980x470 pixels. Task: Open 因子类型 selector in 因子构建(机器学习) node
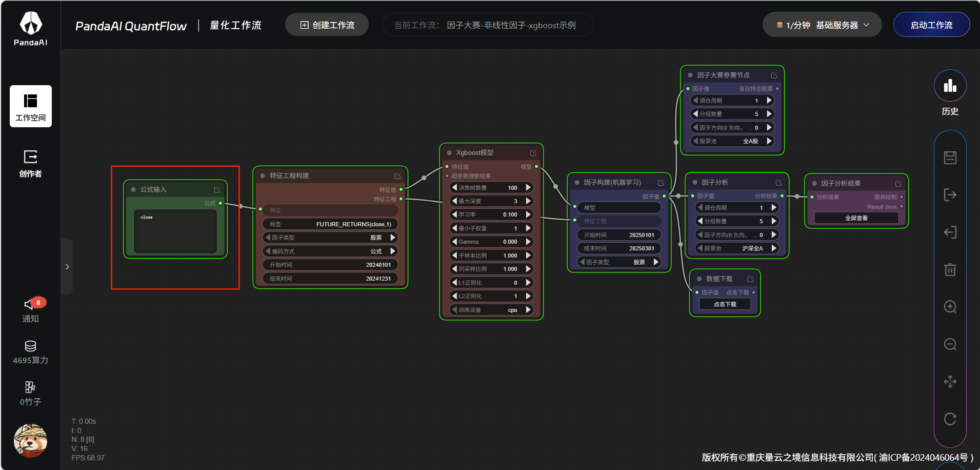coord(619,262)
